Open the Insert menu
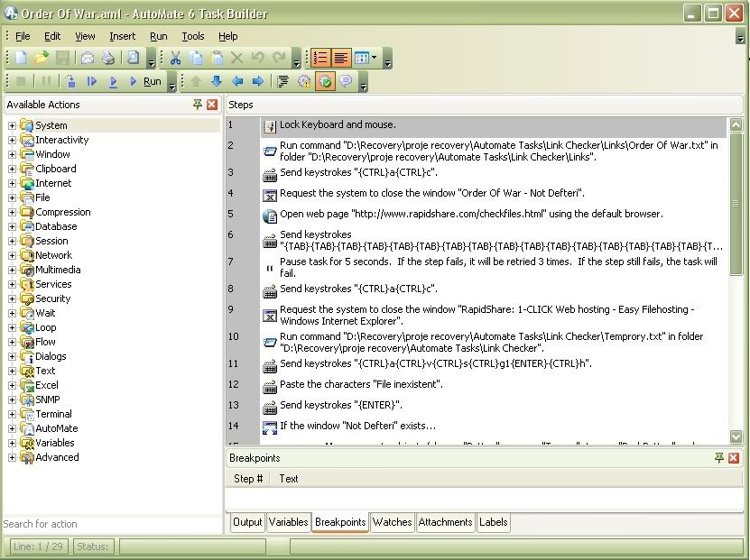Image resolution: width=750 pixels, height=560 pixels. 123,36
